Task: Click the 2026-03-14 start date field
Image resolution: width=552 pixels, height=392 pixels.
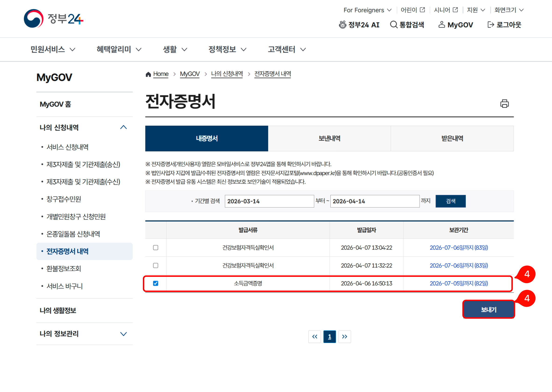Action: 269,201
